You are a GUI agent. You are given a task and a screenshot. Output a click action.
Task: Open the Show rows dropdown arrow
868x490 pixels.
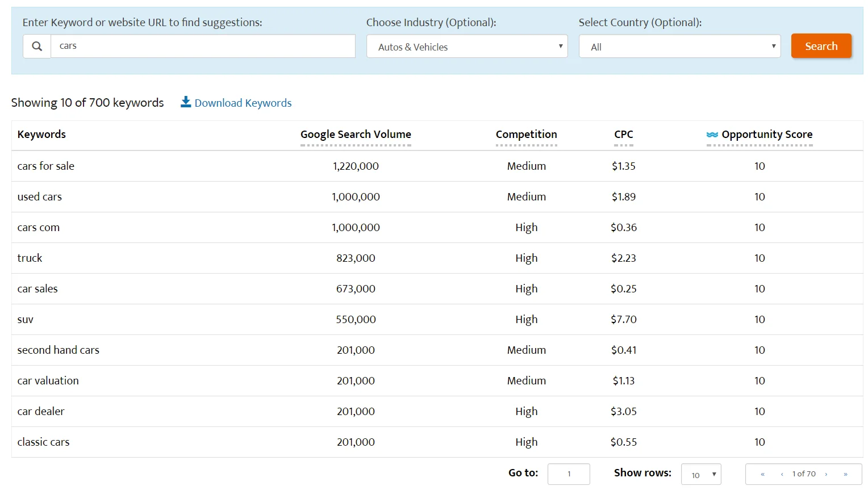tap(713, 474)
